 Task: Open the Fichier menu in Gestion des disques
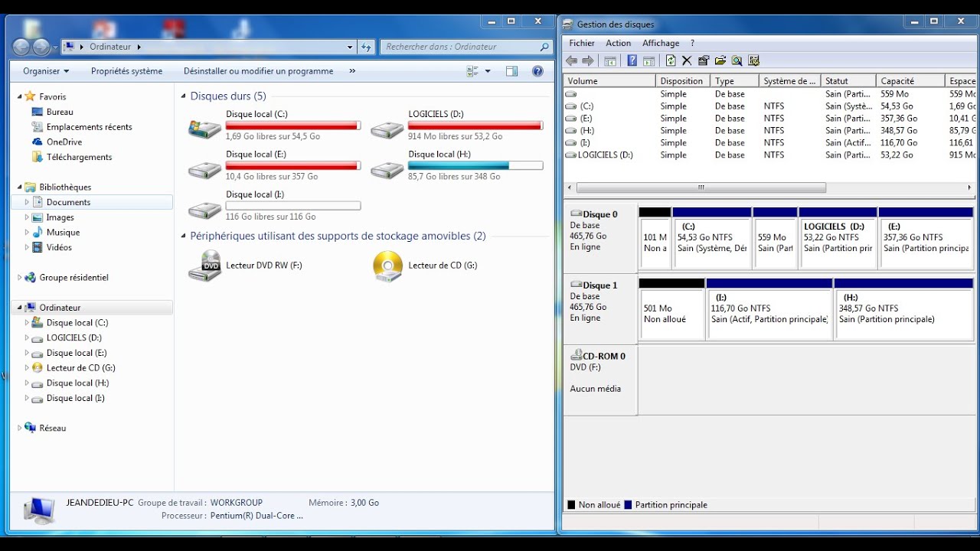point(582,44)
